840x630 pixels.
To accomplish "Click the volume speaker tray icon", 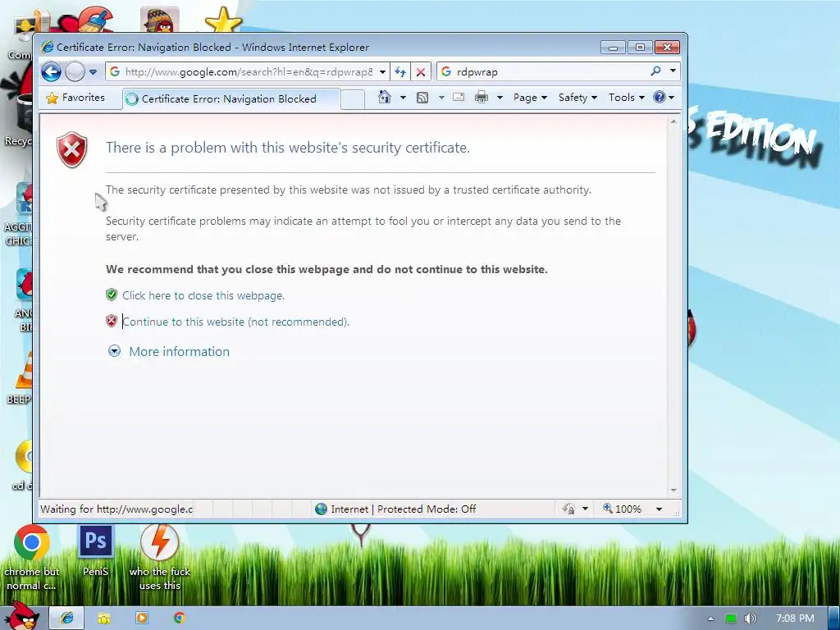I will click(751, 619).
